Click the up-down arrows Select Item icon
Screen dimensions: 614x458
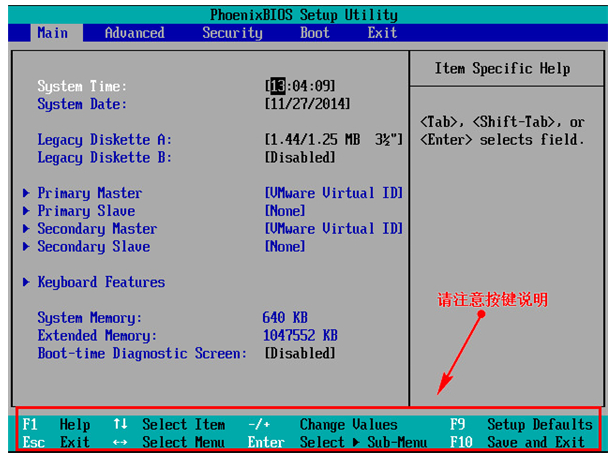click(121, 424)
